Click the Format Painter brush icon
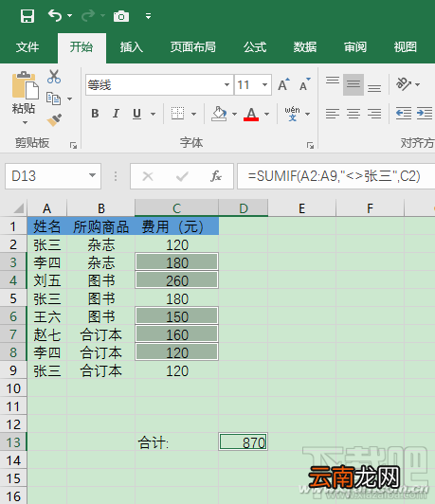 [54, 120]
